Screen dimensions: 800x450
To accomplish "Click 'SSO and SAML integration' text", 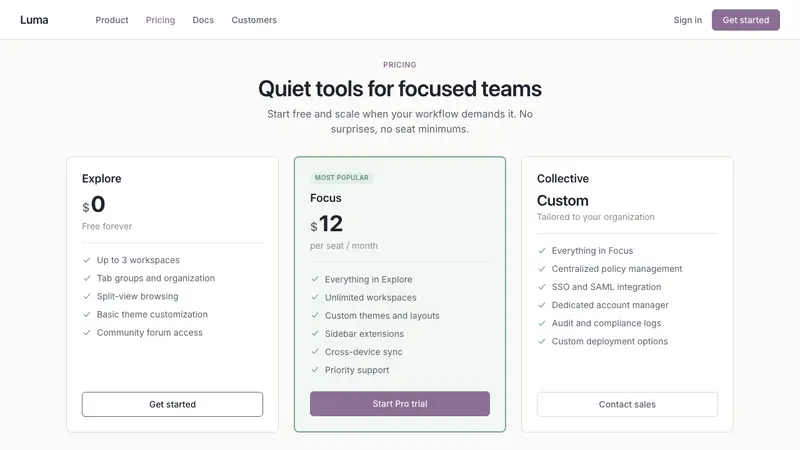I will 606,287.
